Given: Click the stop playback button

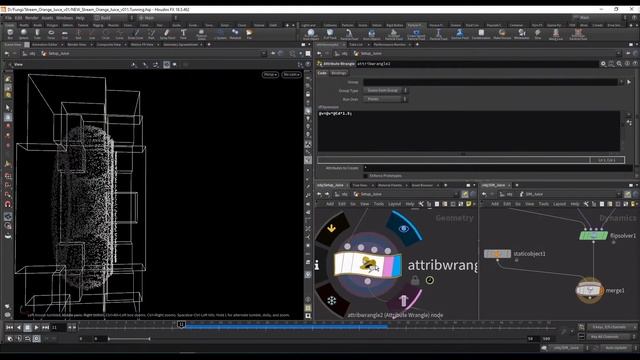Looking at the screenshot, I should click(x=27, y=327).
